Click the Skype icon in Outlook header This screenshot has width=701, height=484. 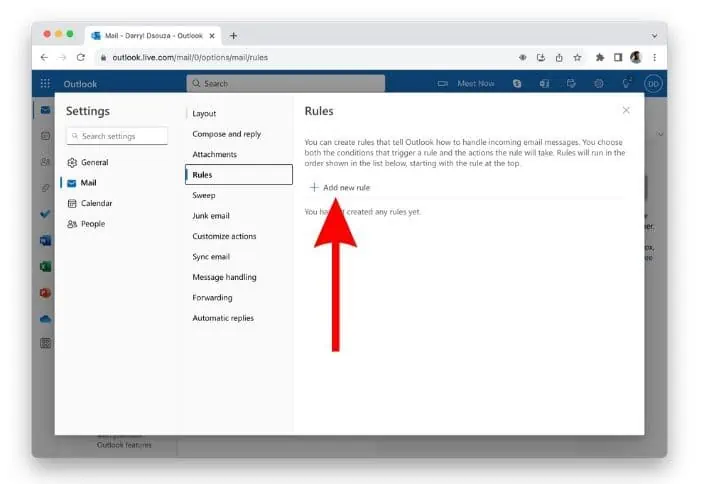tap(517, 84)
